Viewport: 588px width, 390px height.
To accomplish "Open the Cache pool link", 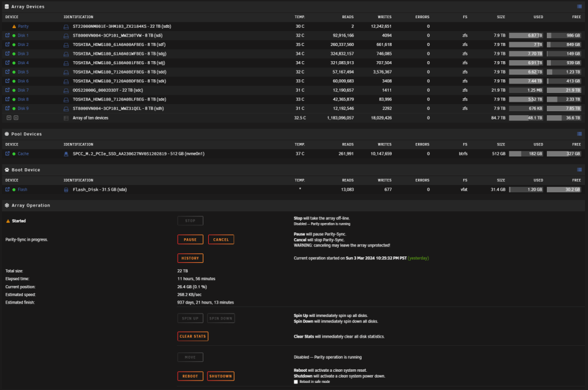I will pos(24,154).
